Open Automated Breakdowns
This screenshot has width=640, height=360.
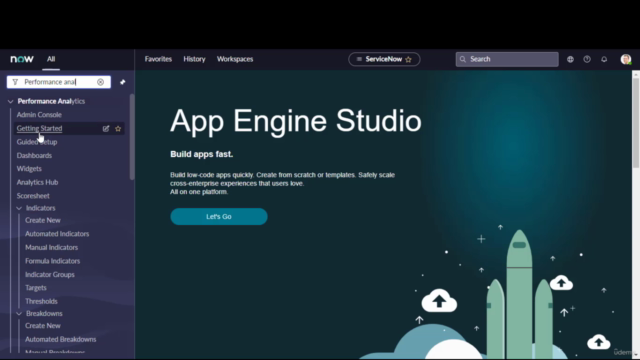coord(61,339)
